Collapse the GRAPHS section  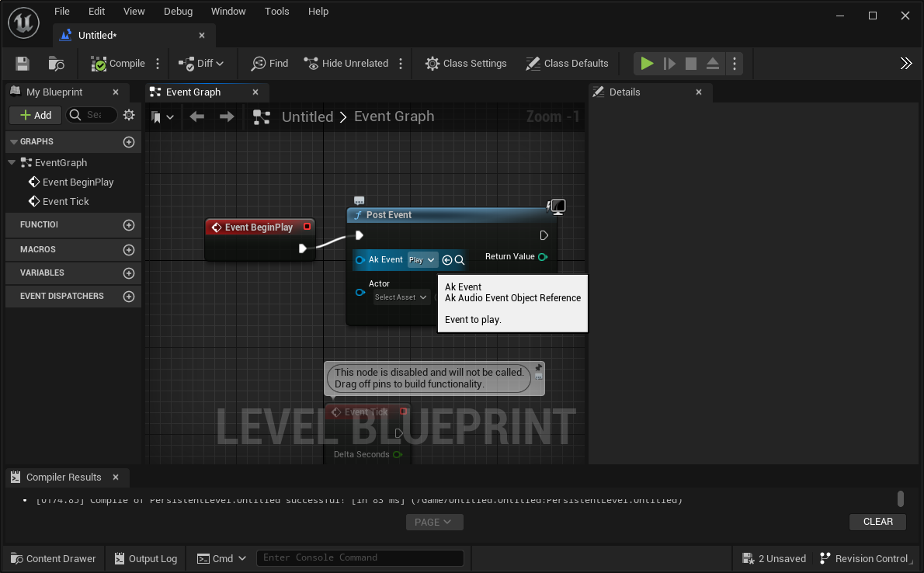(x=13, y=142)
